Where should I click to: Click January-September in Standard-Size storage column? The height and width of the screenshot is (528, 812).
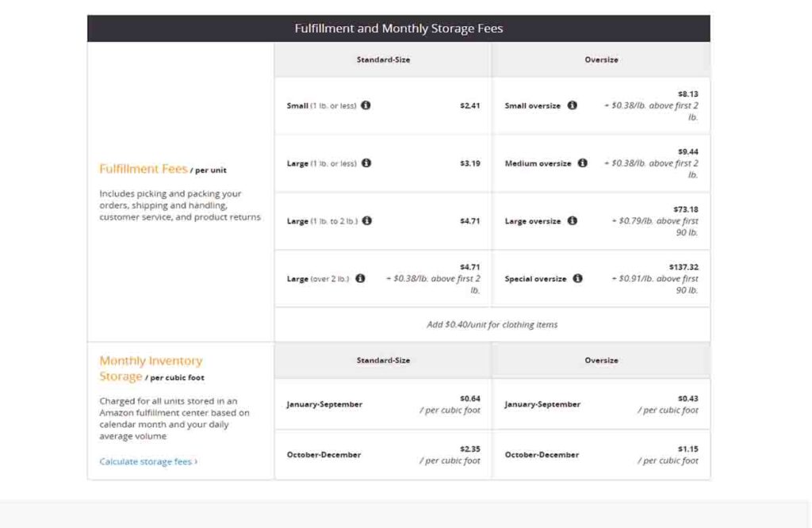click(x=324, y=404)
